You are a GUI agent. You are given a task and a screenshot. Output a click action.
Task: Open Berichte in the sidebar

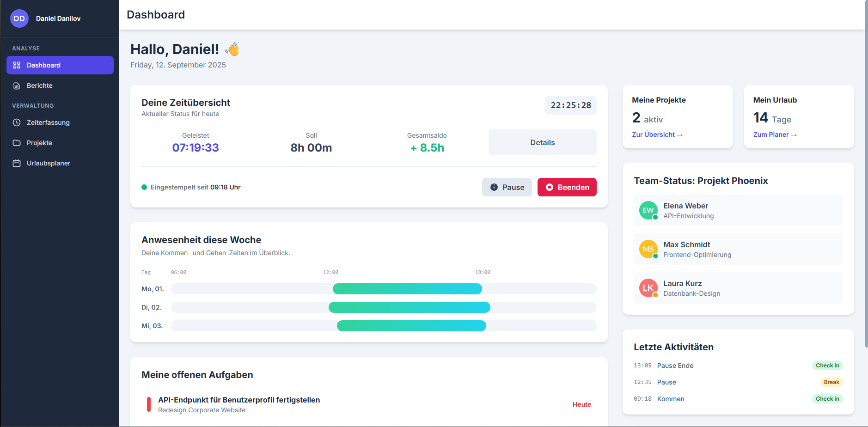pyautogui.click(x=40, y=85)
